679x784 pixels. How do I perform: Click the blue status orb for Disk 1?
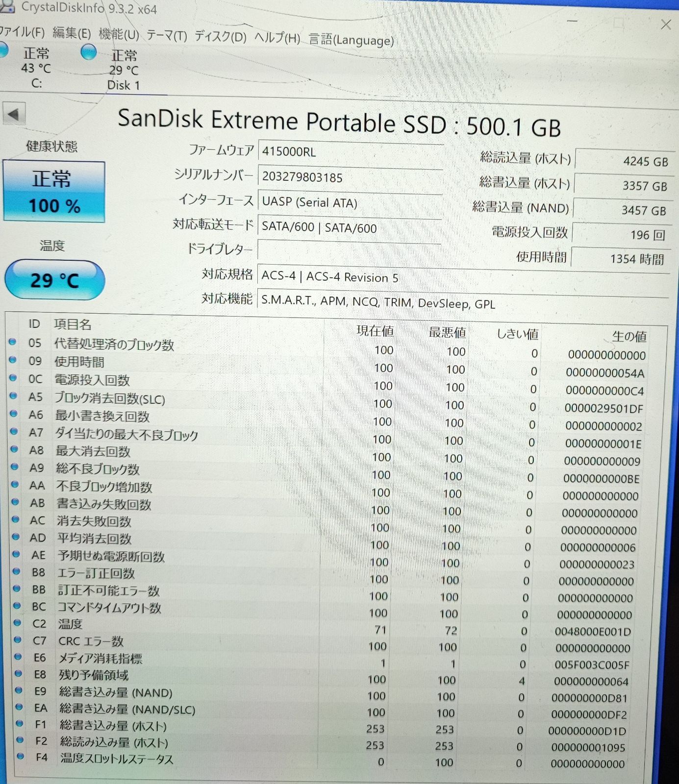(89, 52)
